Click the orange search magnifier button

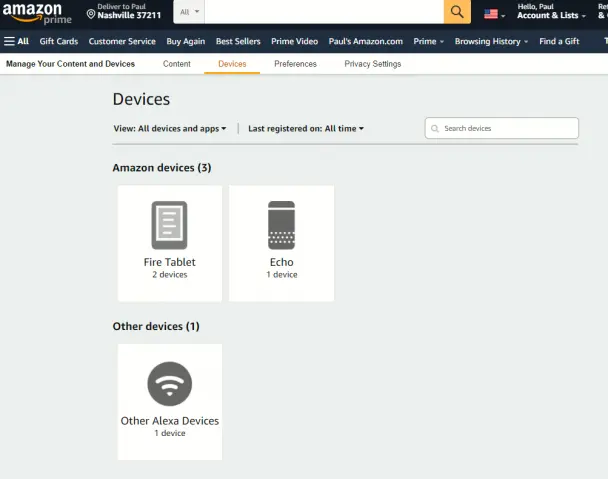457,12
